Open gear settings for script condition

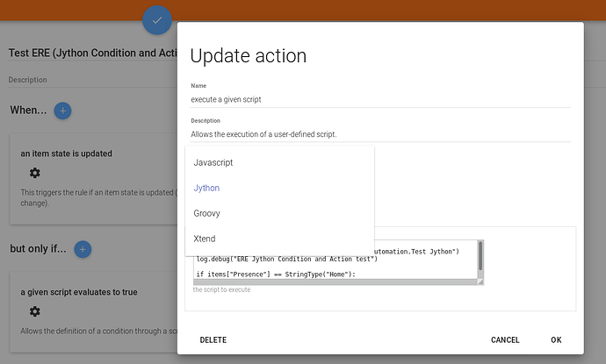tap(34, 311)
